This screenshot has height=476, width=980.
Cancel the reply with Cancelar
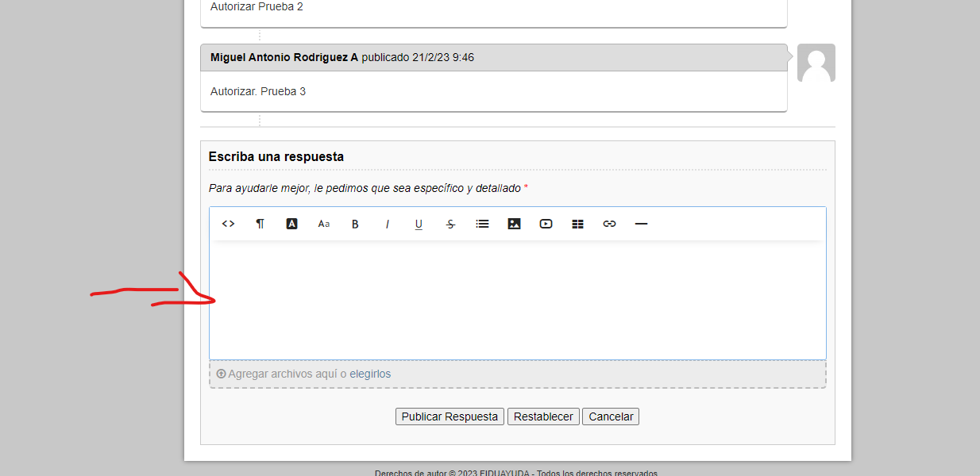tap(611, 416)
